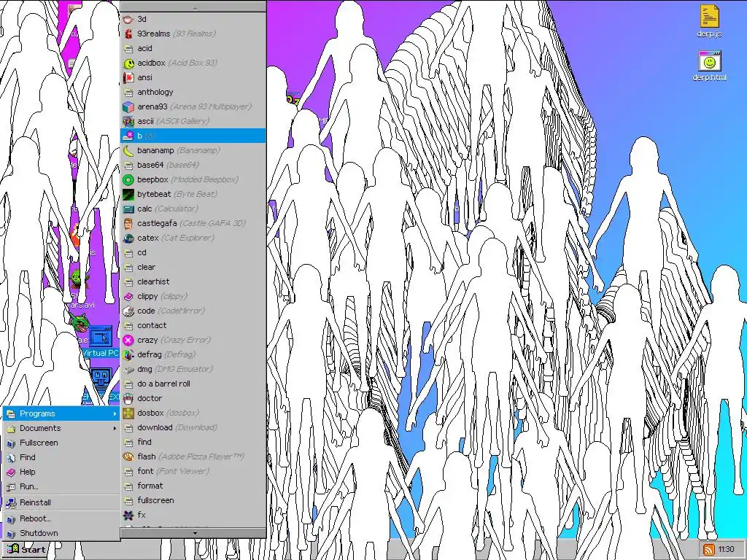The height and width of the screenshot is (560, 747).
Task: Choose Reboot... in the Start menu
Action: [x=61, y=518]
